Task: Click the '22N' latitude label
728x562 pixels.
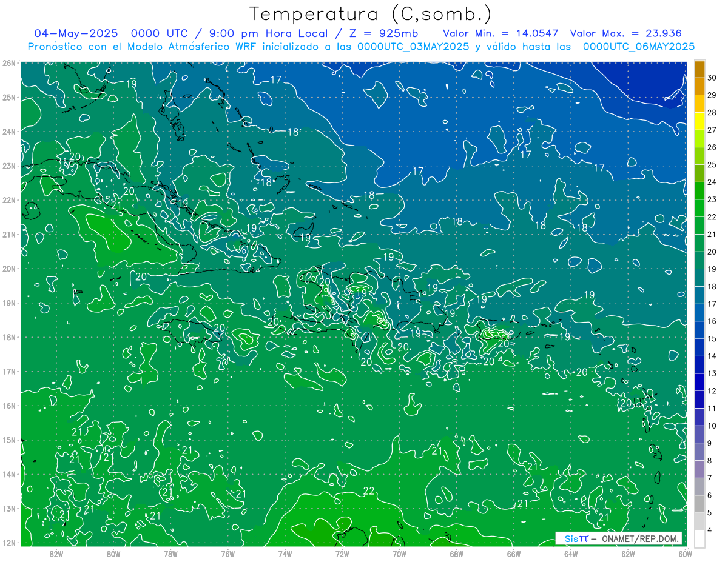Action: tap(8, 200)
